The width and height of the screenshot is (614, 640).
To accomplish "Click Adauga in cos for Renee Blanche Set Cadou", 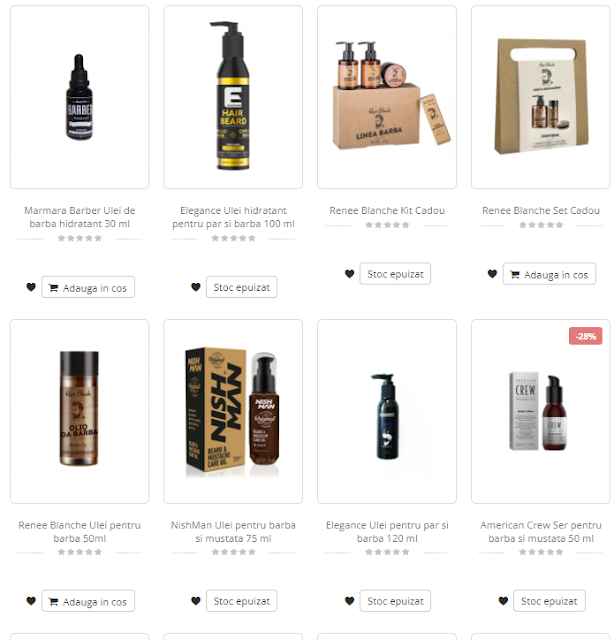I will [x=549, y=274].
